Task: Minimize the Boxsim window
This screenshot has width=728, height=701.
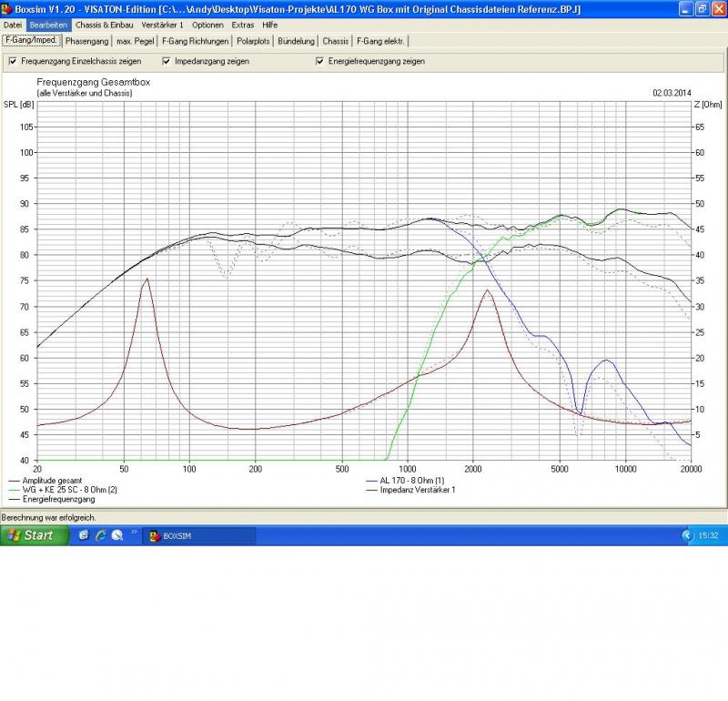Action: pyautogui.click(x=686, y=9)
